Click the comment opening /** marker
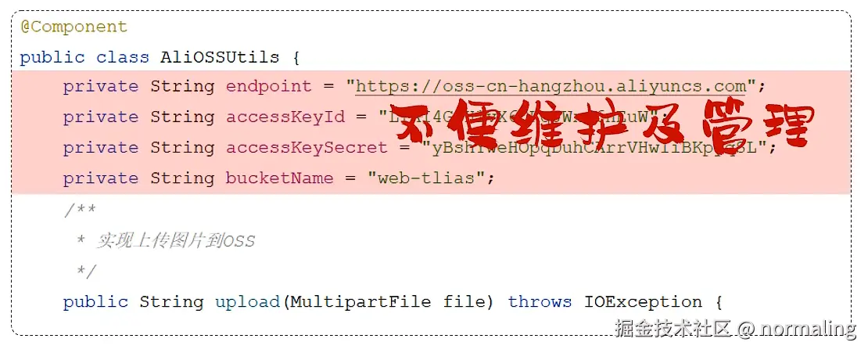Viewport: 868px width, 353px height. pyautogui.click(x=80, y=210)
